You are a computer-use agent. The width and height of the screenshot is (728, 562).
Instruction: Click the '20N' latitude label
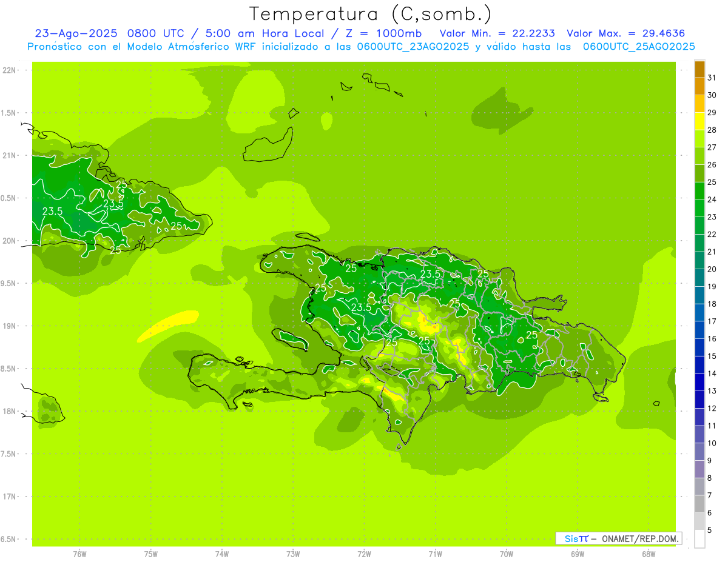pos(8,241)
